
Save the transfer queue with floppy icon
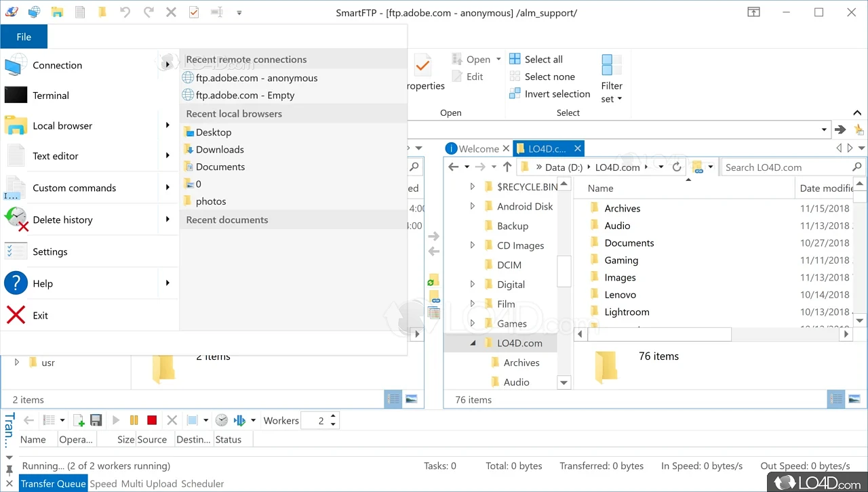tap(96, 421)
